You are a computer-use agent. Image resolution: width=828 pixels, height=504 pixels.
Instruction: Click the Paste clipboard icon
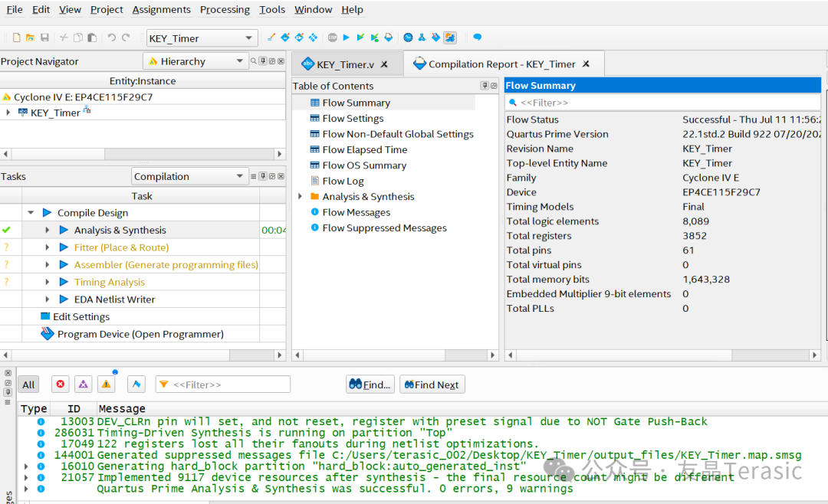(93, 38)
